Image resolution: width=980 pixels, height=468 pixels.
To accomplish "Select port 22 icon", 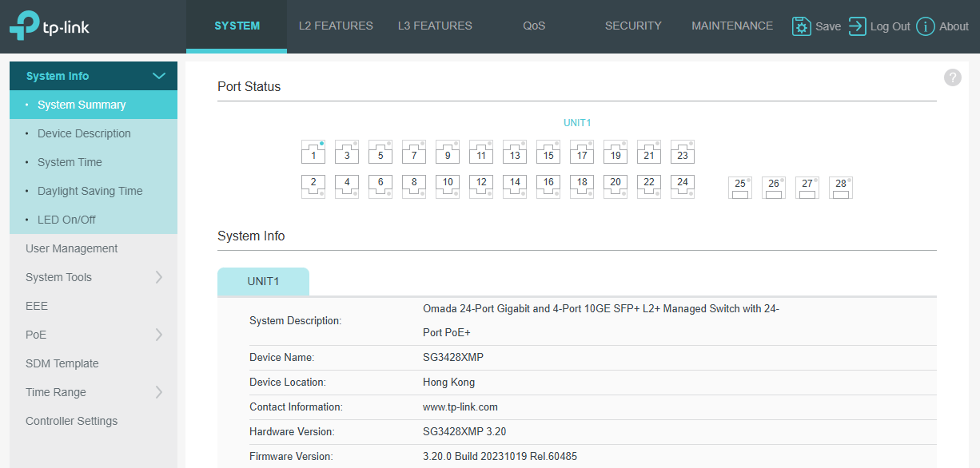I will coord(649,186).
